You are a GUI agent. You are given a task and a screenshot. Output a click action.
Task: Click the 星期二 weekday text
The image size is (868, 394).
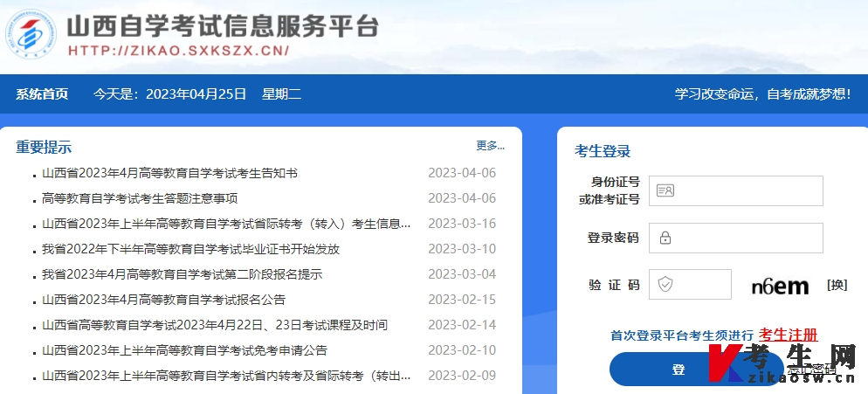click(x=282, y=94)
